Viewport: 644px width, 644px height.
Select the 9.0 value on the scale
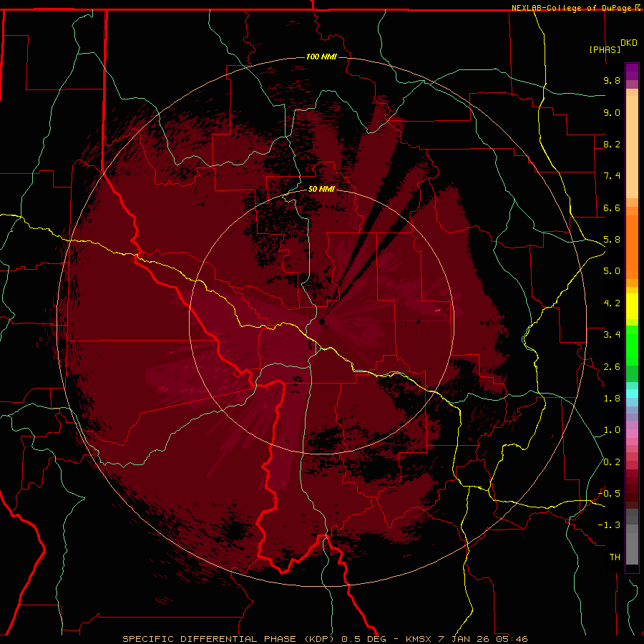coord(612,112)
